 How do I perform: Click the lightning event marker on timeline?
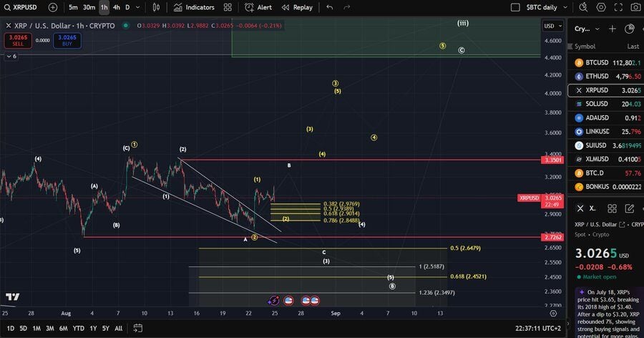click(273, 301)
